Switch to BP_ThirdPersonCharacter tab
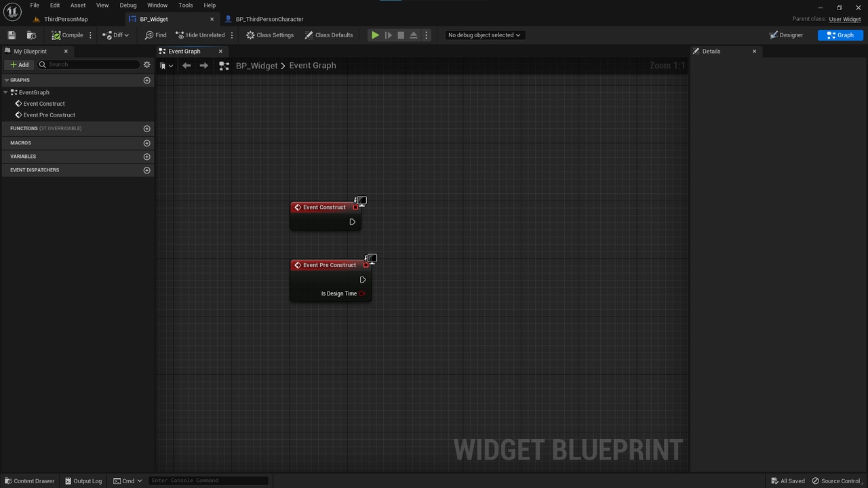Image resolution: width=868 pixels, height=488 pixels. point(269,19)
